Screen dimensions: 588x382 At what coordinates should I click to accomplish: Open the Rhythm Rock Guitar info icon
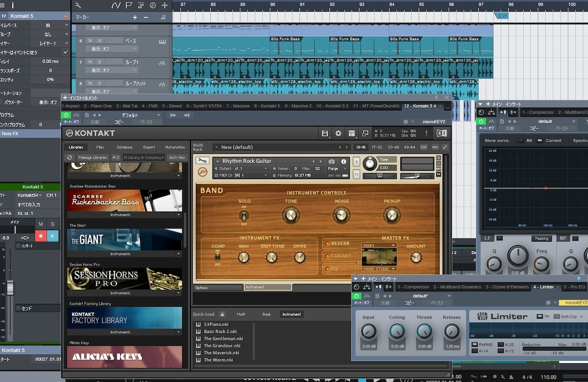click(x=344, y=162)
